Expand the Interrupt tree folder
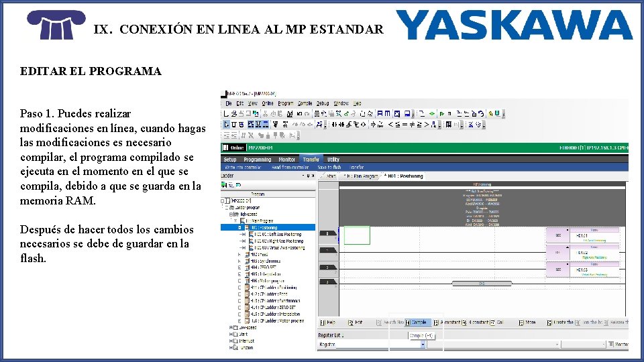The width and height of the screenshot is (644, 362). pos(231,341)
